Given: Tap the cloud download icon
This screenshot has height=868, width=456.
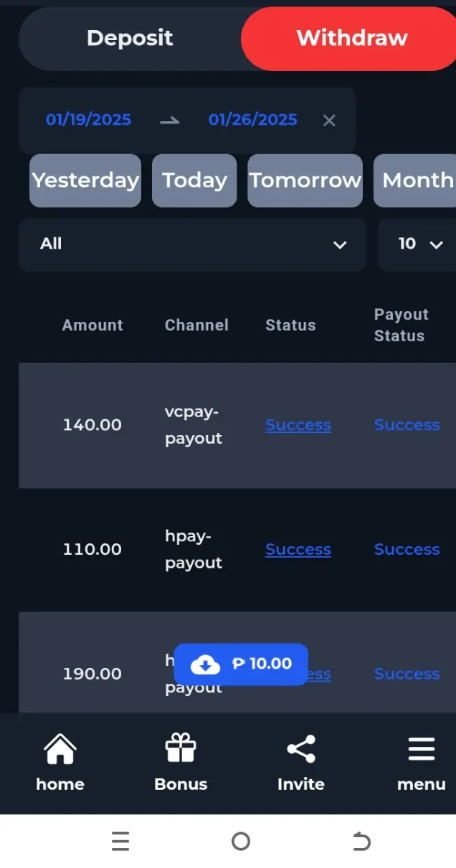Looking at the screenshot, I should [x=206, y=664].
